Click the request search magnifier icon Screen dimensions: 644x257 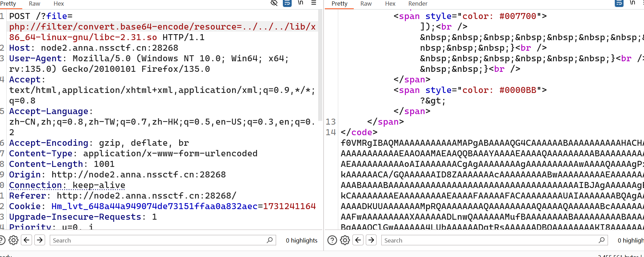point(270,240)
